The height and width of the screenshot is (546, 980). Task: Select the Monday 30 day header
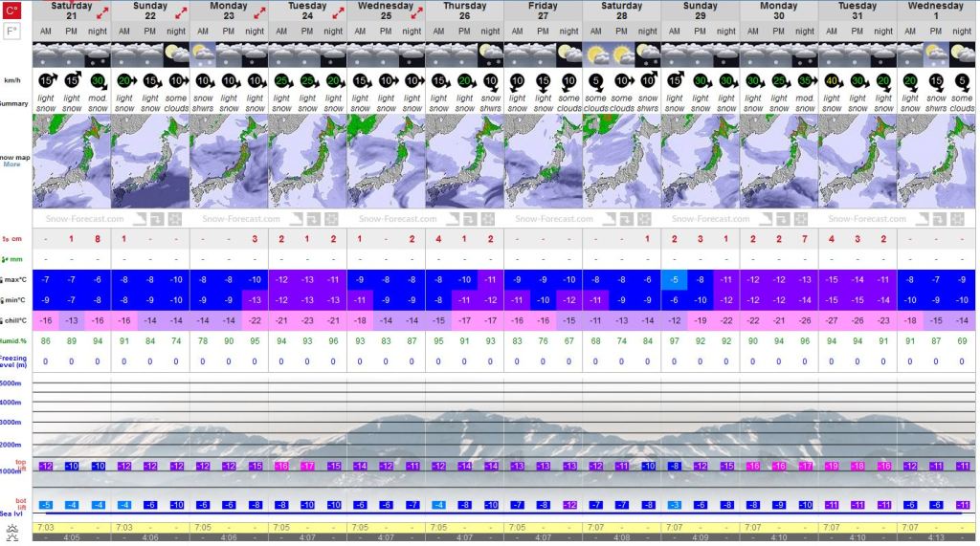[x=778, y=11]
